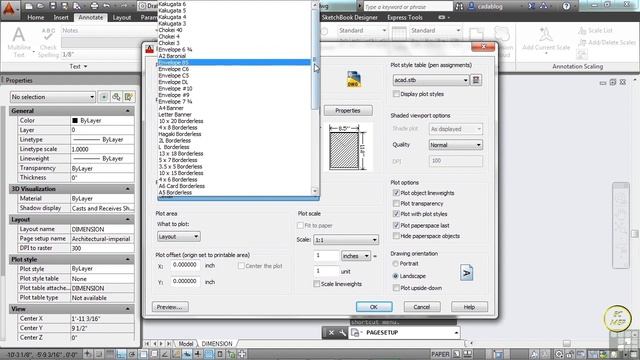Click the Select Objects icon in Properties

[x=116, y=97]
